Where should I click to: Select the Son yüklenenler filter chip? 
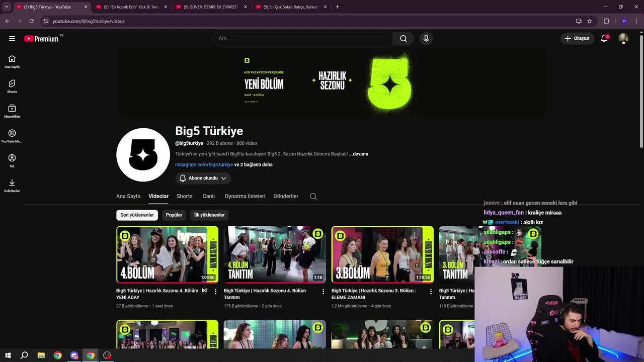tap(137, 215)
